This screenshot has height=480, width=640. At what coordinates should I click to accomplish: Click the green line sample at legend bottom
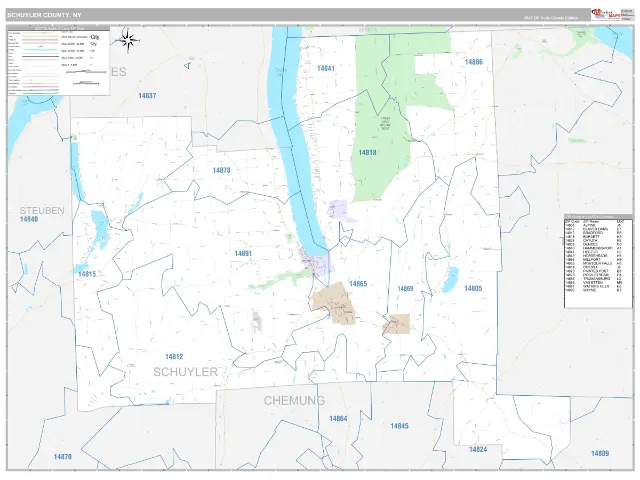point(40,93)
